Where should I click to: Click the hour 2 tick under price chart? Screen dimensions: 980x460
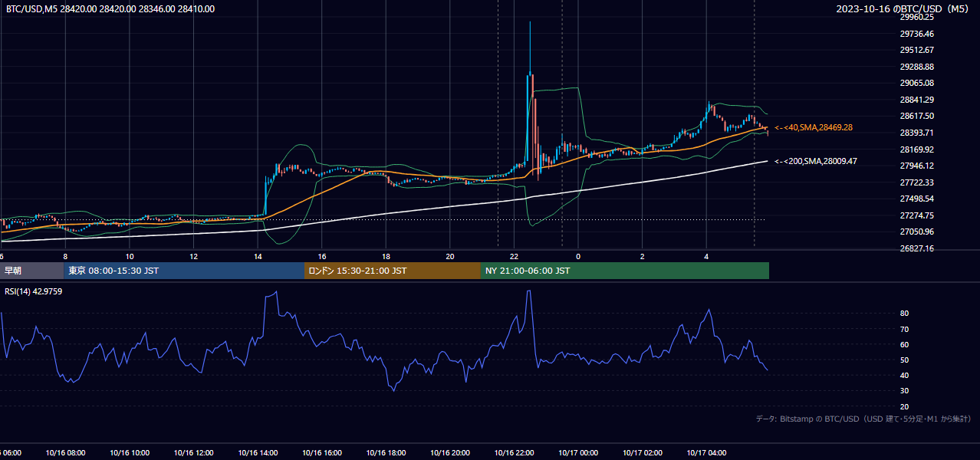click(642, 256)
